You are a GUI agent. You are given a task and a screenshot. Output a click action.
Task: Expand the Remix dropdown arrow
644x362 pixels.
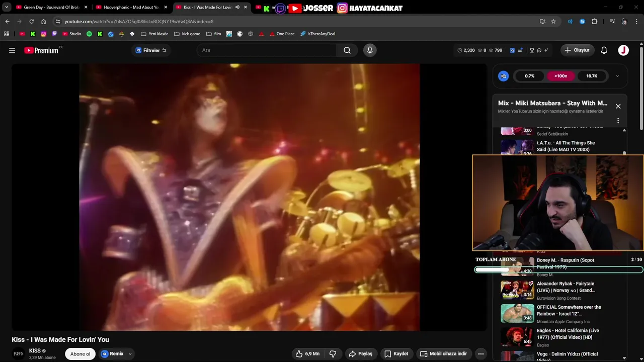(x=130, y=354)
